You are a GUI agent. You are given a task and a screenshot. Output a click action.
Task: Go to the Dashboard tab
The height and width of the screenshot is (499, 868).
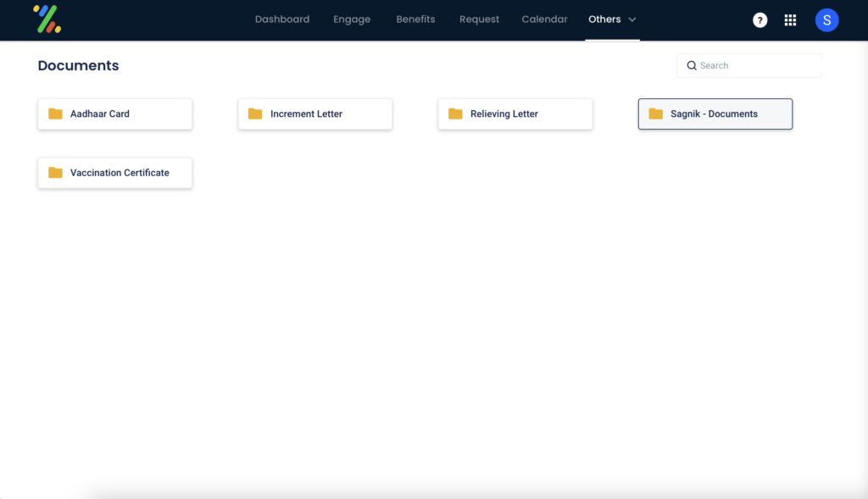(281, 19)
